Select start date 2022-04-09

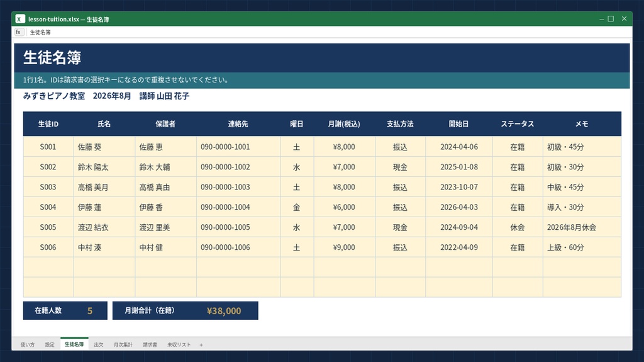[x=458, y=247]
